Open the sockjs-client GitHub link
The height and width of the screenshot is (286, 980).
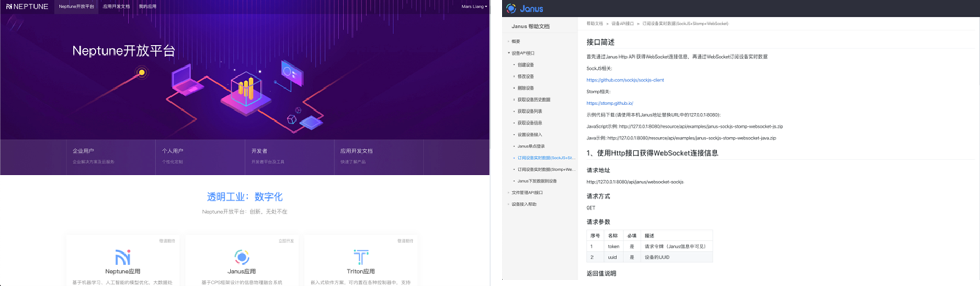tap(625, 80)
